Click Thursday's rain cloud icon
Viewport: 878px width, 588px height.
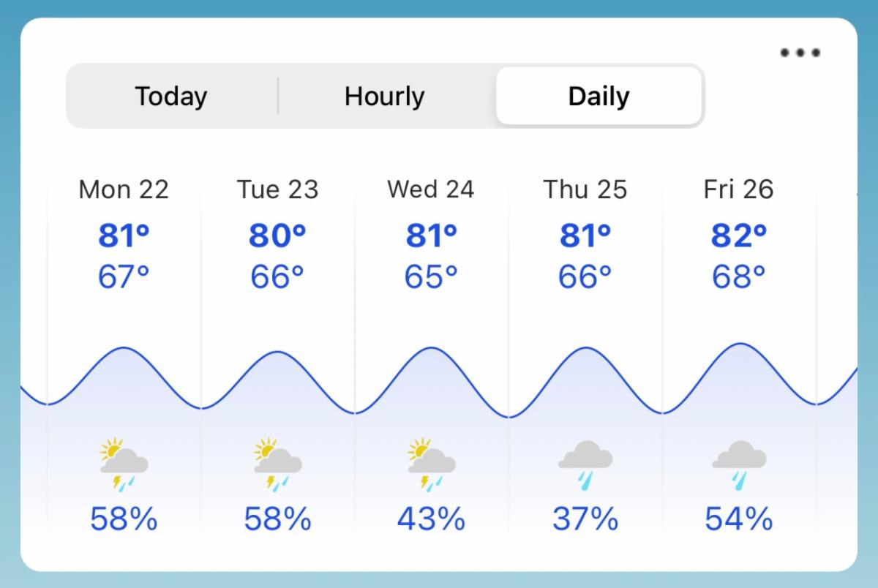coord(585,464)
